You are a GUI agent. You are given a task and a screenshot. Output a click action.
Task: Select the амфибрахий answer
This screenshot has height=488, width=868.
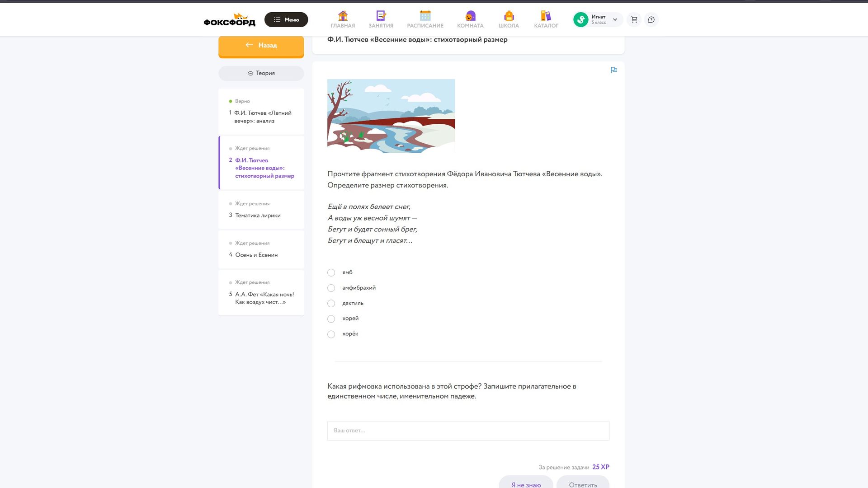pos(331,288)
